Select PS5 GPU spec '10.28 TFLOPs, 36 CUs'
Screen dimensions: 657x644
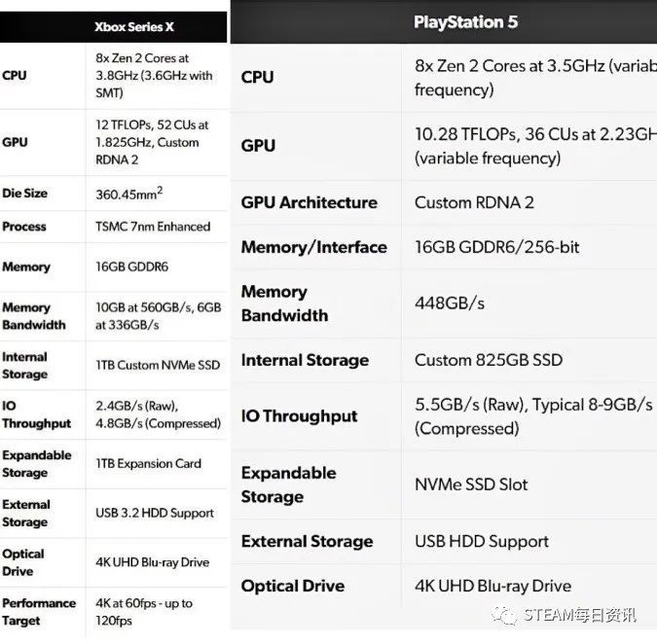pyautogui.click(x=535, y=146)
